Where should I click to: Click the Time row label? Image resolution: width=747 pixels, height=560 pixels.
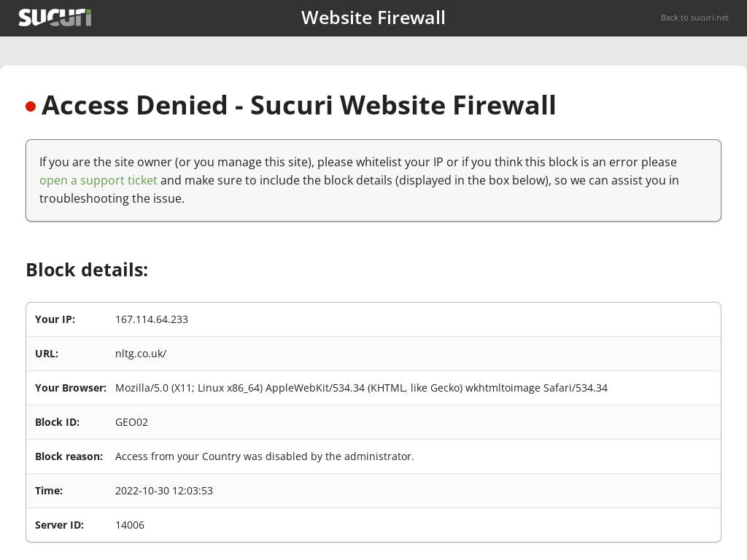(49, 491)
